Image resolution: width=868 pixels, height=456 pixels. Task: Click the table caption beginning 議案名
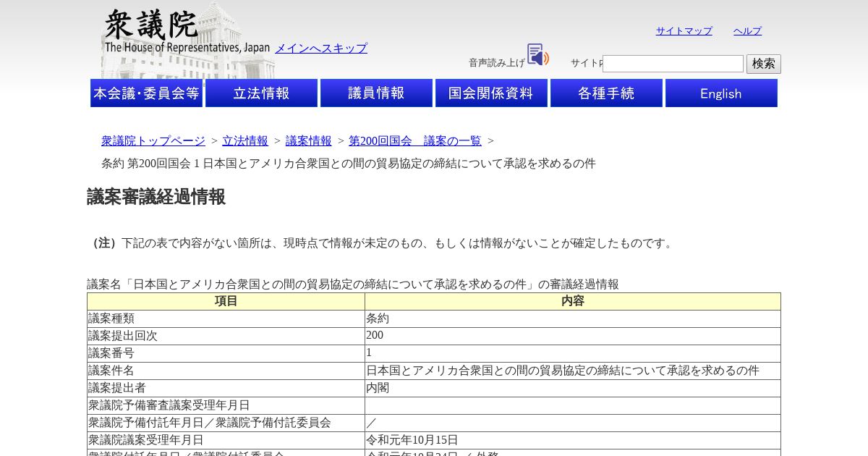click(353, 284)
